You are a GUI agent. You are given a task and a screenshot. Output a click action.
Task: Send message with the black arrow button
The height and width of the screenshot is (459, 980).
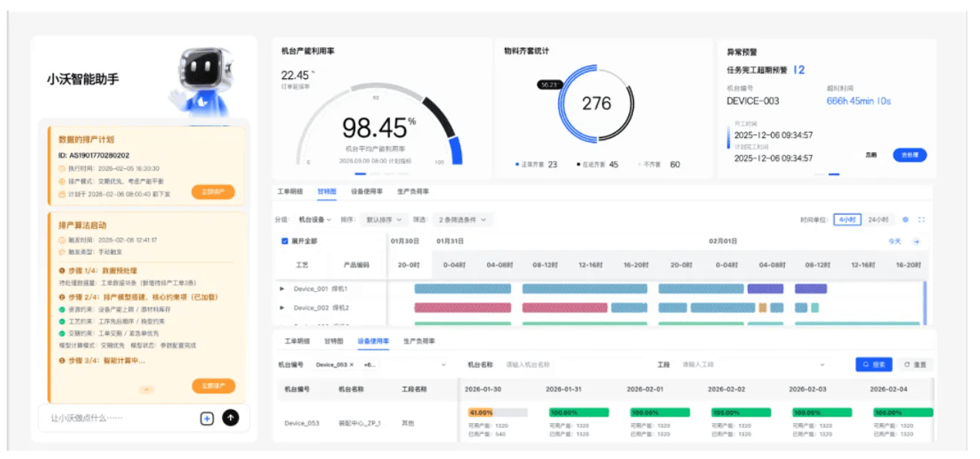[231, 419]
